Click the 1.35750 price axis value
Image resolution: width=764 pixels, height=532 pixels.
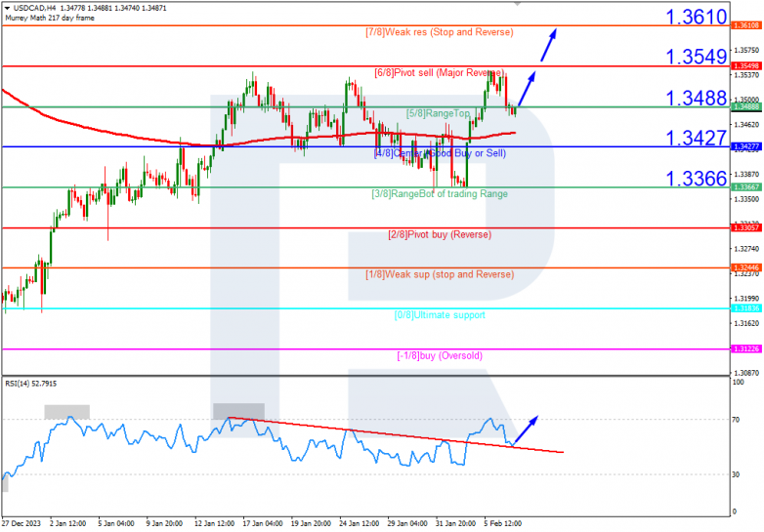746,50
